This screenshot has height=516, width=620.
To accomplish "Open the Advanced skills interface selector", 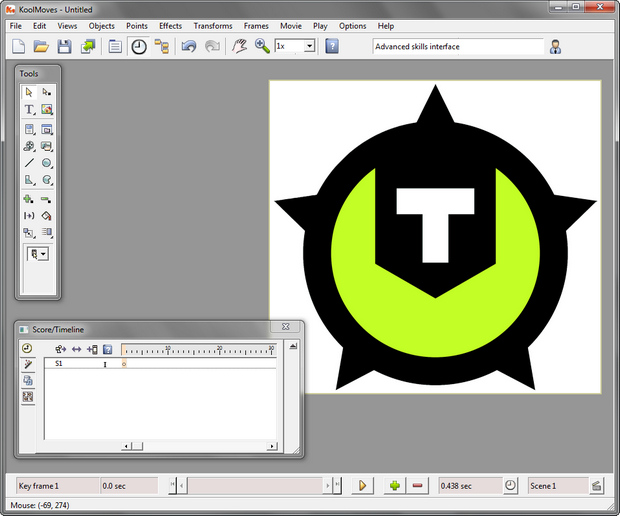I will [458, 47].
